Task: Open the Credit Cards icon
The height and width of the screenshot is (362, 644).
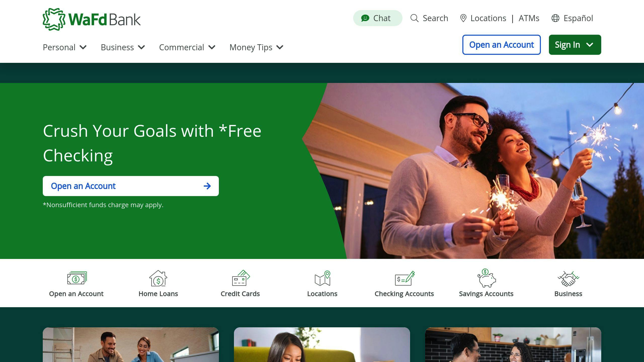Action: (x=240, y=278)
